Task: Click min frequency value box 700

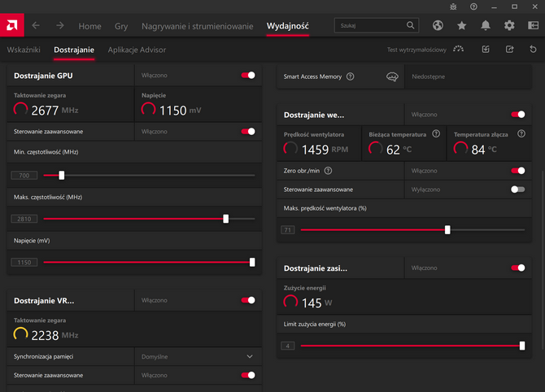Action: point(24,176)
